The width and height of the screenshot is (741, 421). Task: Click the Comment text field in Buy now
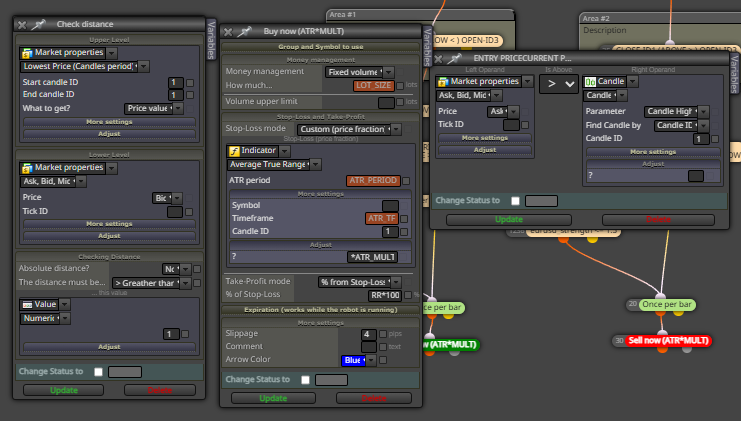(369, 347)
